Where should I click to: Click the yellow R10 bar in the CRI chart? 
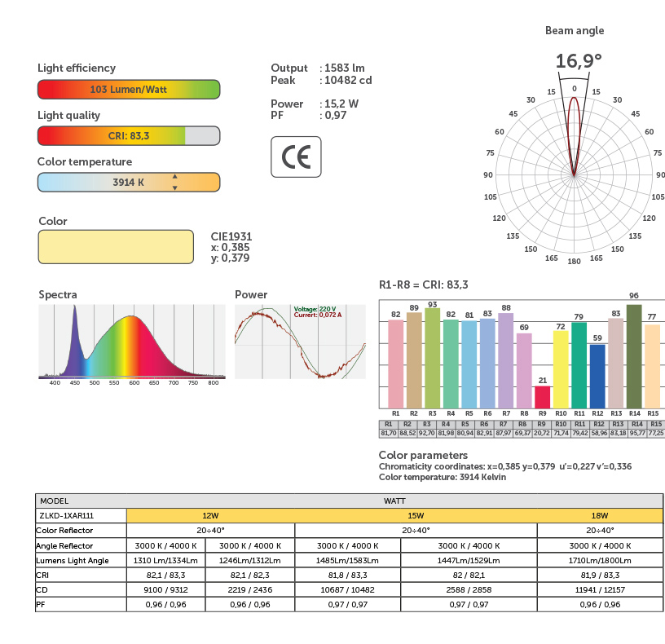coord(561,369)
